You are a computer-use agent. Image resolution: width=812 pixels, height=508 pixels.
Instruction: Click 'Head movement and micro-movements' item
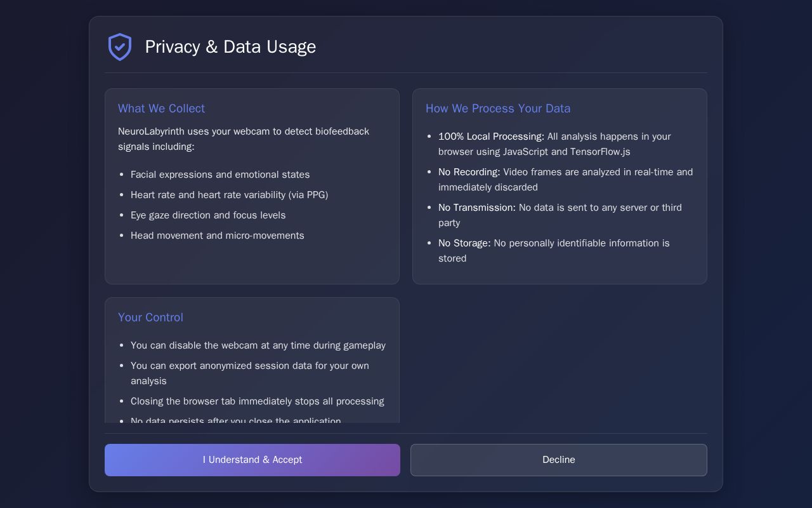218,236
